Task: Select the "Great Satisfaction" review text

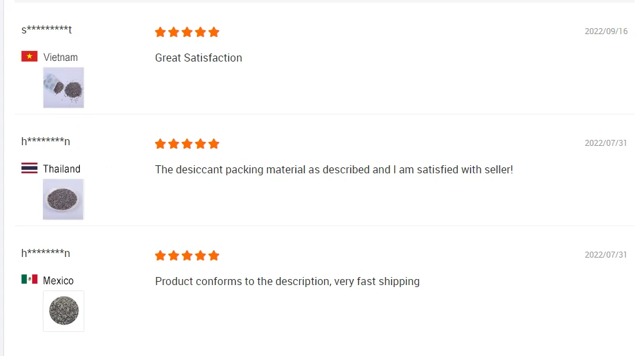Action: pyautogui.click(x=198, y=58)
